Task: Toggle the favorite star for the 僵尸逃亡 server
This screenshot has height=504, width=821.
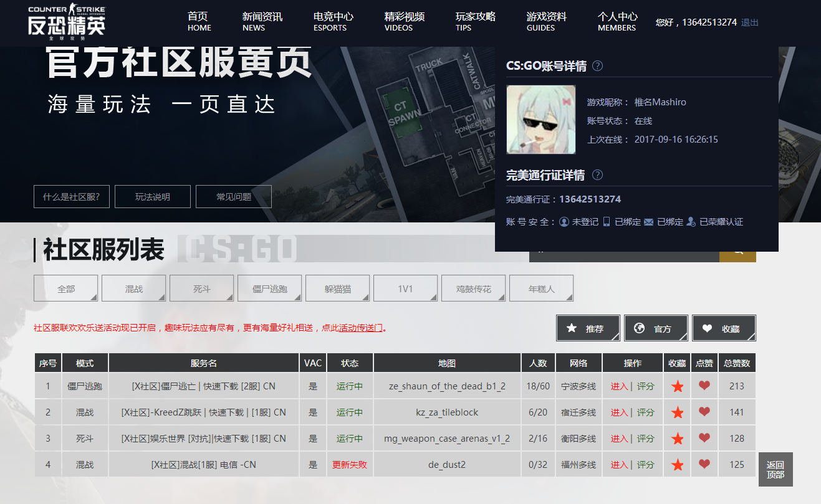Action: [677, 386]
